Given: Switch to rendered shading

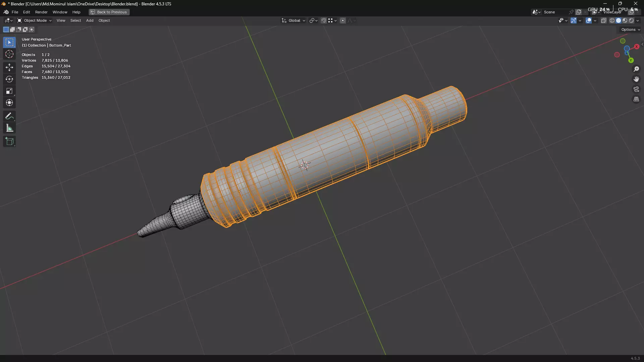Looking at the screenshot, I should 631,20.
